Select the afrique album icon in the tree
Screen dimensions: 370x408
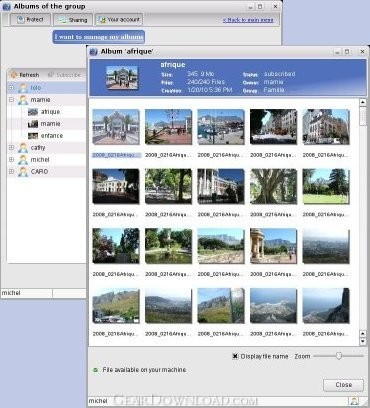pos(33,112)
